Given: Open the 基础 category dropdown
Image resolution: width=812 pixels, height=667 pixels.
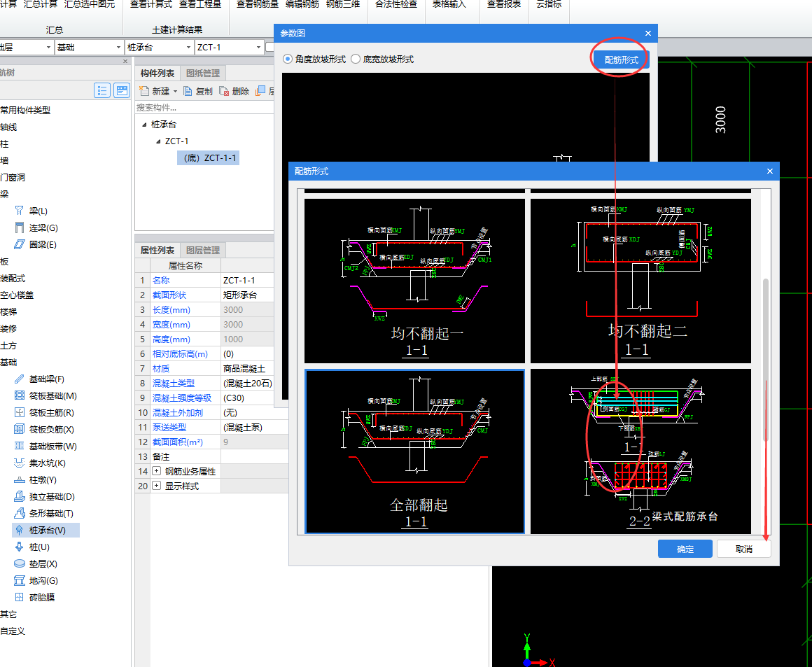Looking at the screenshot, I should [118, 47].
